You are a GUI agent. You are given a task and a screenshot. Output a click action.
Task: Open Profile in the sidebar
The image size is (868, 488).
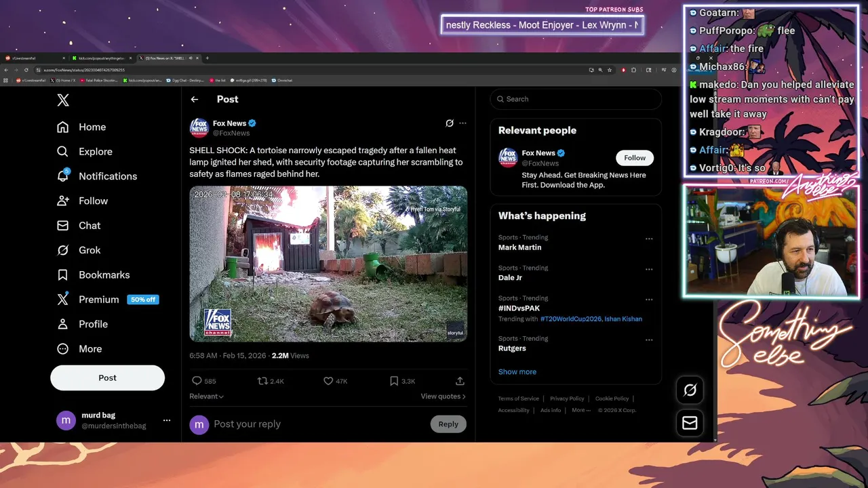click(82, 324)
